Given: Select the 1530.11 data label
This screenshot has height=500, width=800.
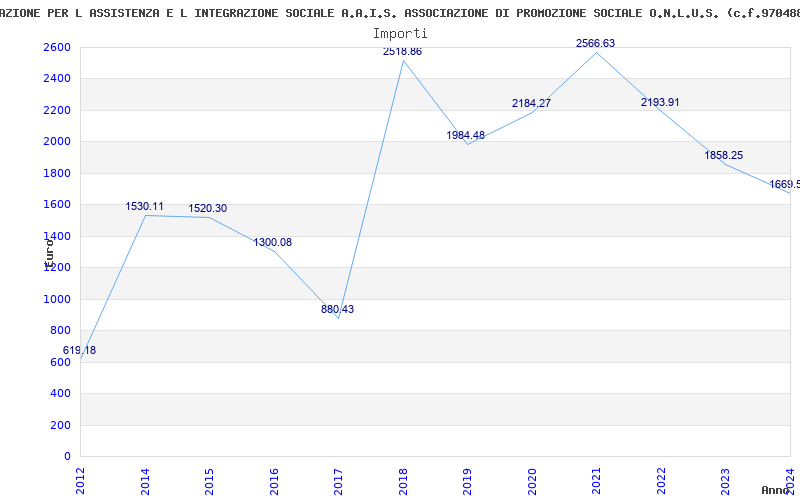Looking at the screenshot, I should point(144,207).
